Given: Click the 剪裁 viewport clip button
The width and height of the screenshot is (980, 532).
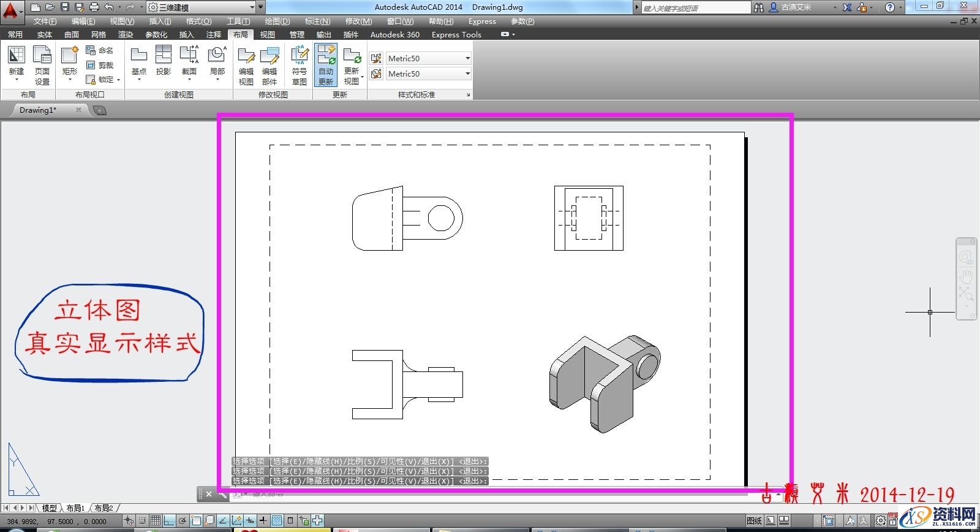Looking at the screenshot, I should [x=100, y=65].
